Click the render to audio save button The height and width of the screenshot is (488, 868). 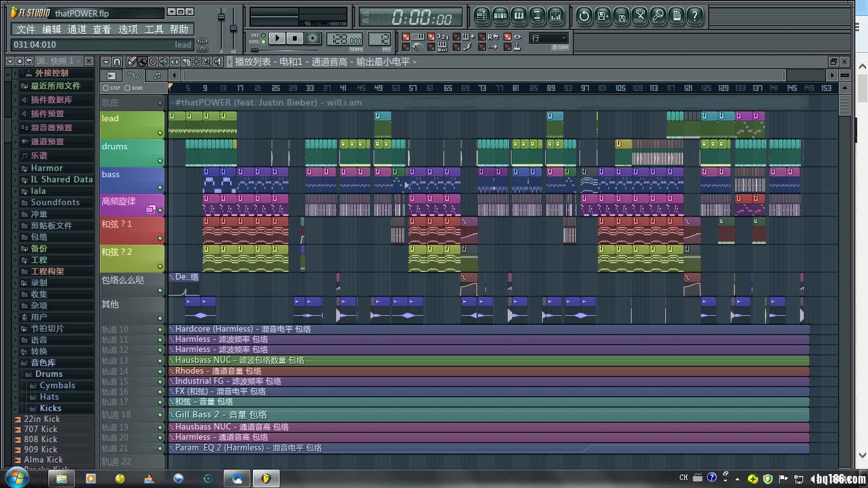coord(621,17)
